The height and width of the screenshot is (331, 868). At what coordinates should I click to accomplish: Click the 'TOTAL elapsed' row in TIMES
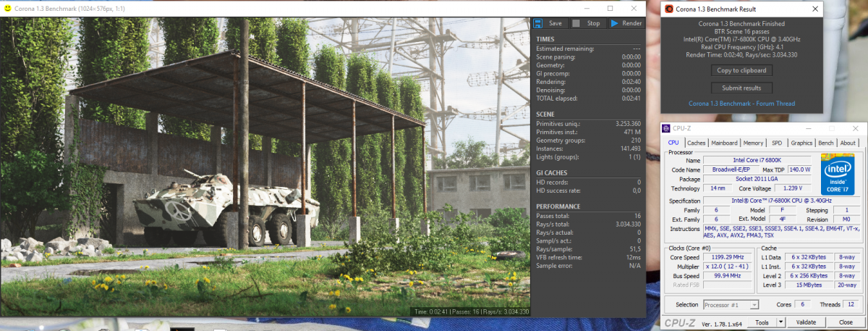point(588,98)
